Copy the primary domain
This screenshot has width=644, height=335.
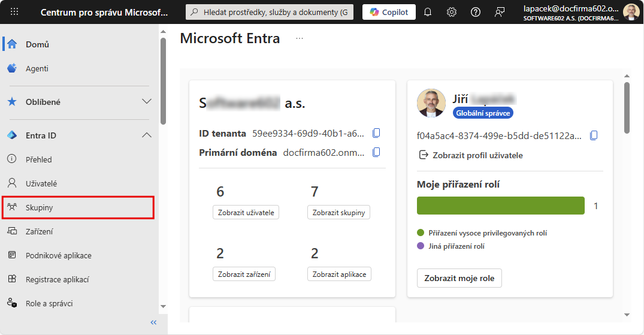click(376, 152)
